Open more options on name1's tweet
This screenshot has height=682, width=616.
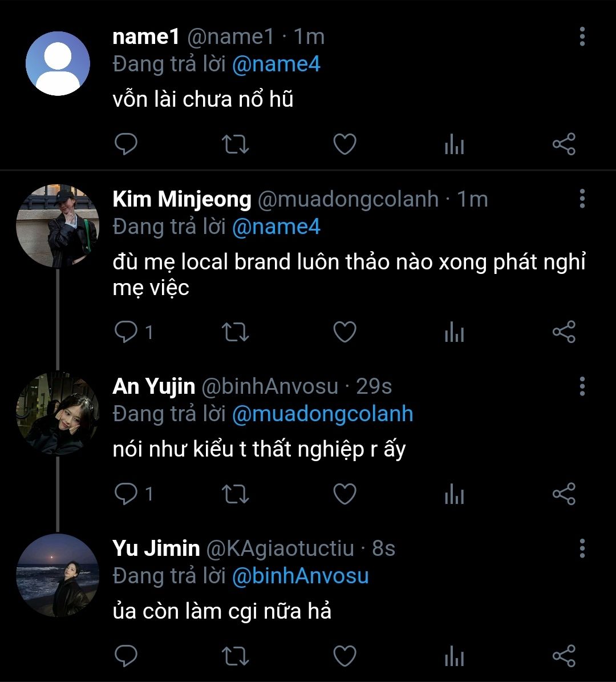point(582,37)
